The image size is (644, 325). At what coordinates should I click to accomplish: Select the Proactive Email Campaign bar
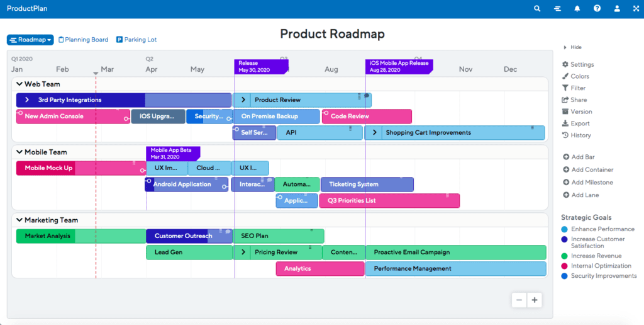click(456, 252)
